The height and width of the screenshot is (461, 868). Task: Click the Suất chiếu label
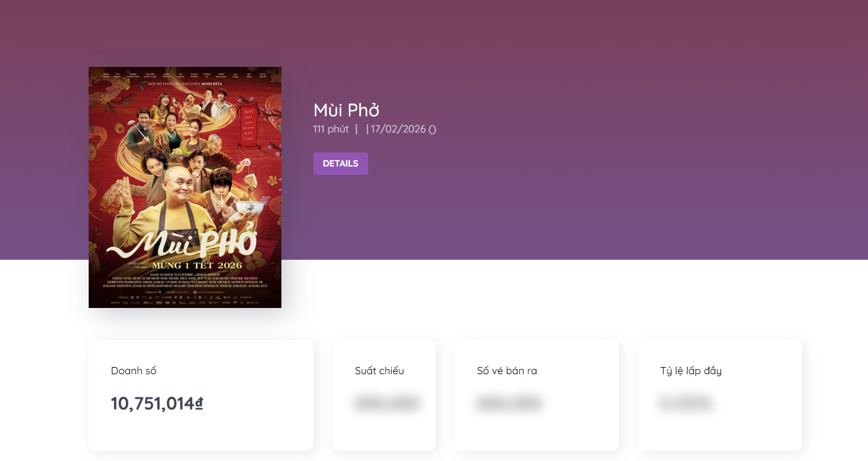(379, 371)
